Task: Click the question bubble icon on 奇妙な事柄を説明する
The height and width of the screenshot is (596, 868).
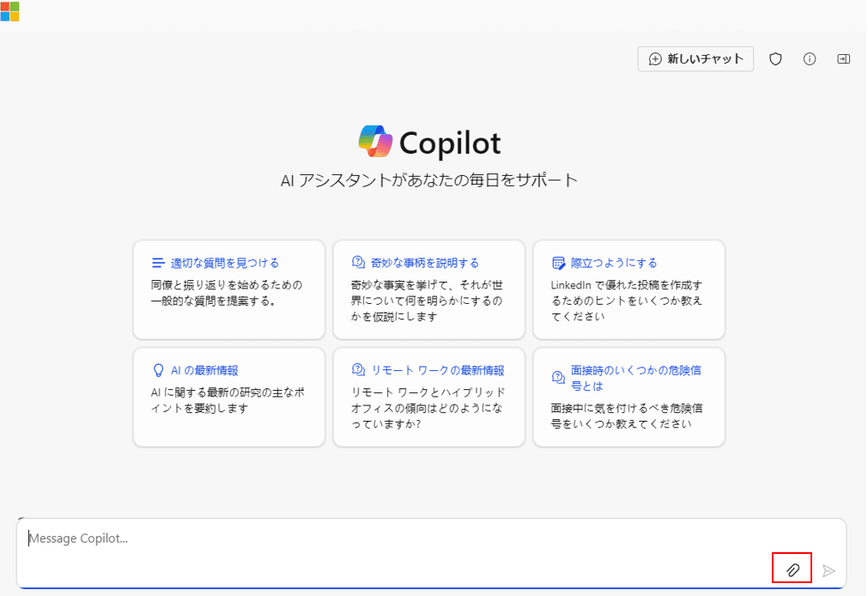Action: (x=358, y=262)
